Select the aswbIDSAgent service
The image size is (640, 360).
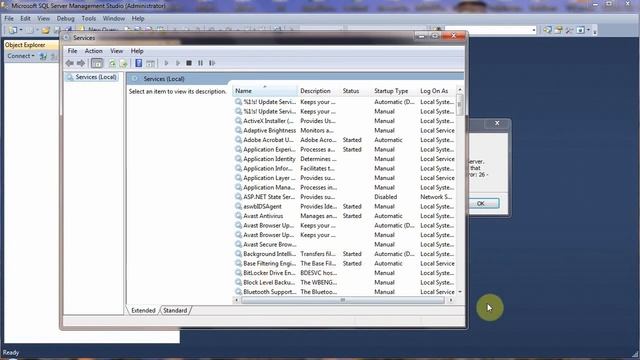click(x=345, y=207)
